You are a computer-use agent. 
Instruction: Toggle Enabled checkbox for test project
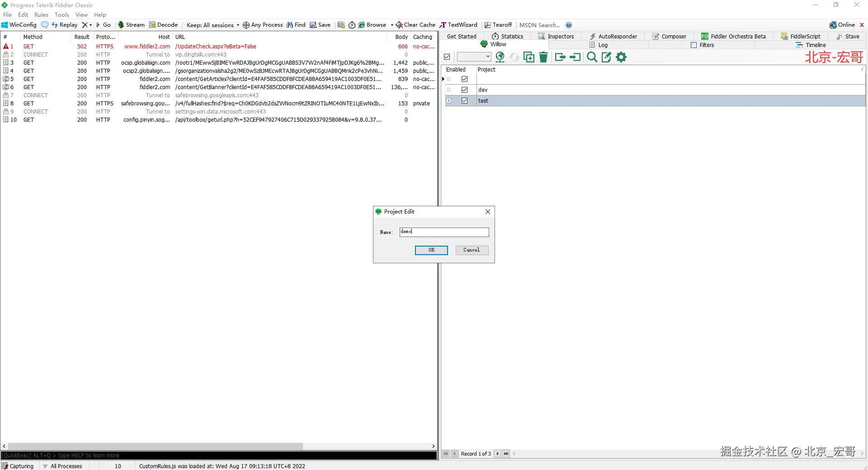pos(464,100)
